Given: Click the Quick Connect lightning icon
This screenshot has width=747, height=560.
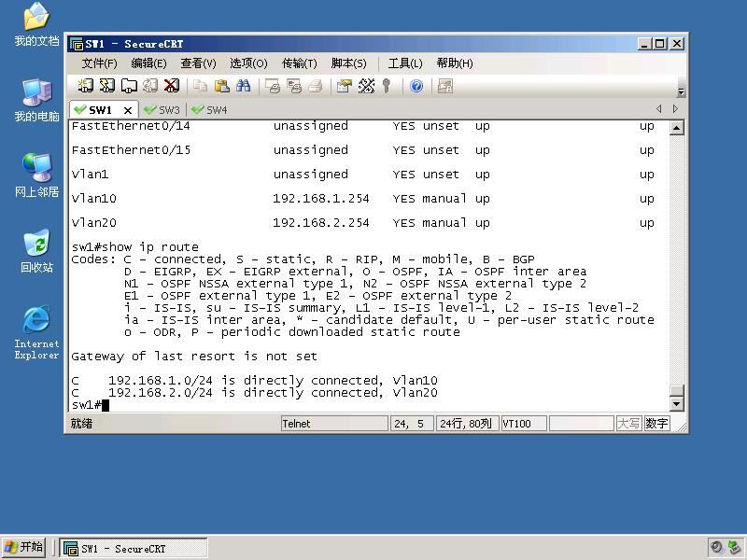Looking at the screenshot, I should click(x=107, y=86).
